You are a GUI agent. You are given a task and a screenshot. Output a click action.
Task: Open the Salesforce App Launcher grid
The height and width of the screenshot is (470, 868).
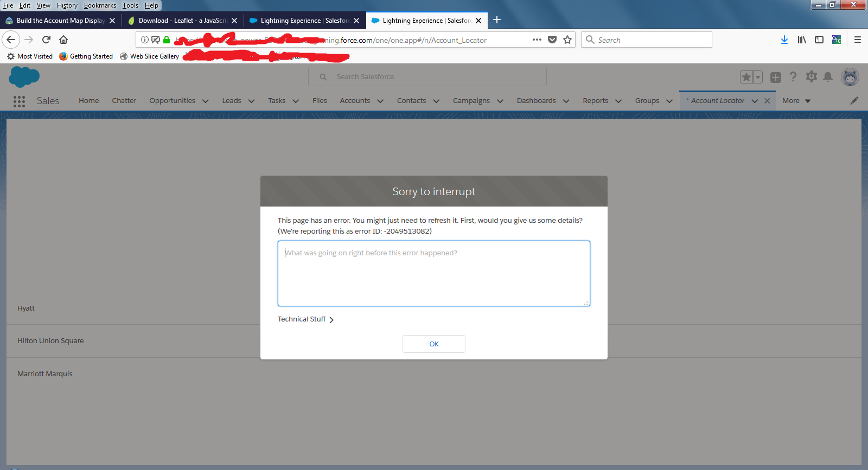(19, 101)
